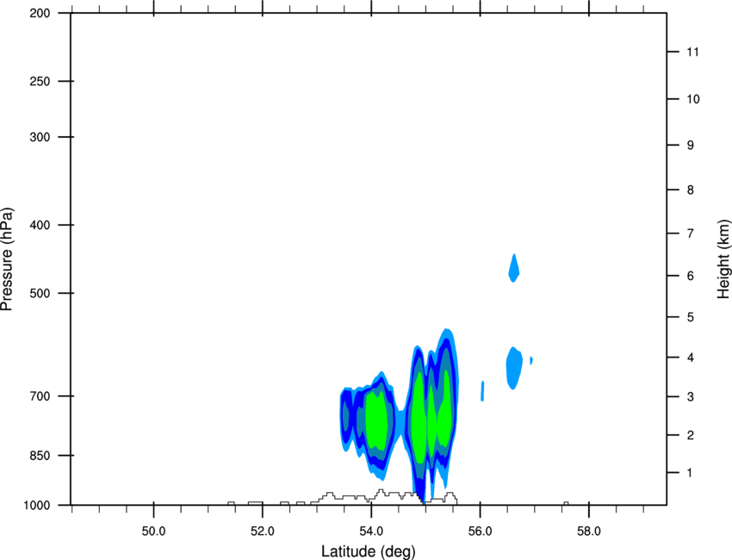This screenshot has height=560, width=732.
Task: Pick the height label 9 km
Action: pyautogui.click(x=691, y=146)
